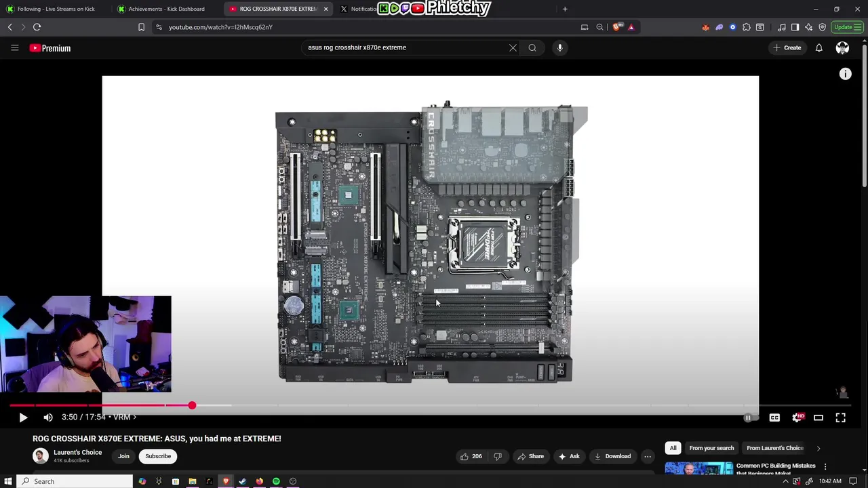Open more actions ellipsis under video
Image resolution: width=868 pixels, height=488 pixels.
point(648,456)
